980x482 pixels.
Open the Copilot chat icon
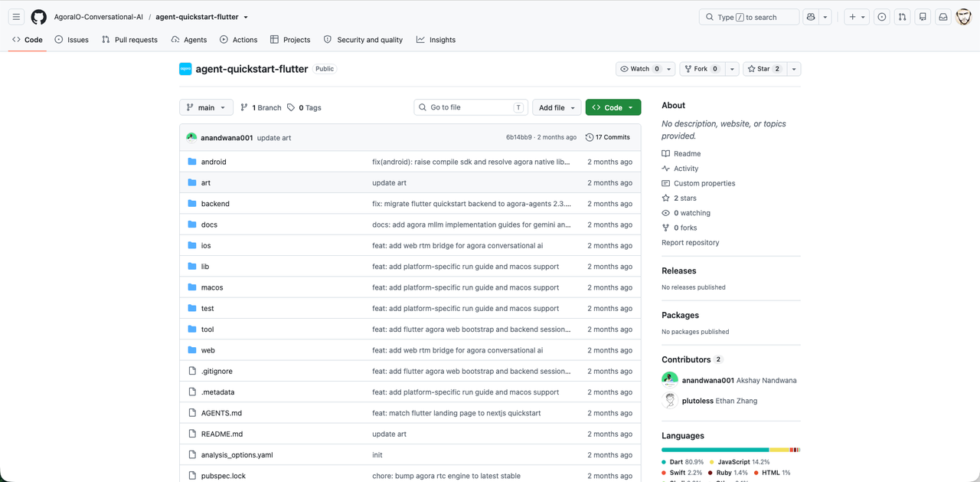tap(811, 17)
